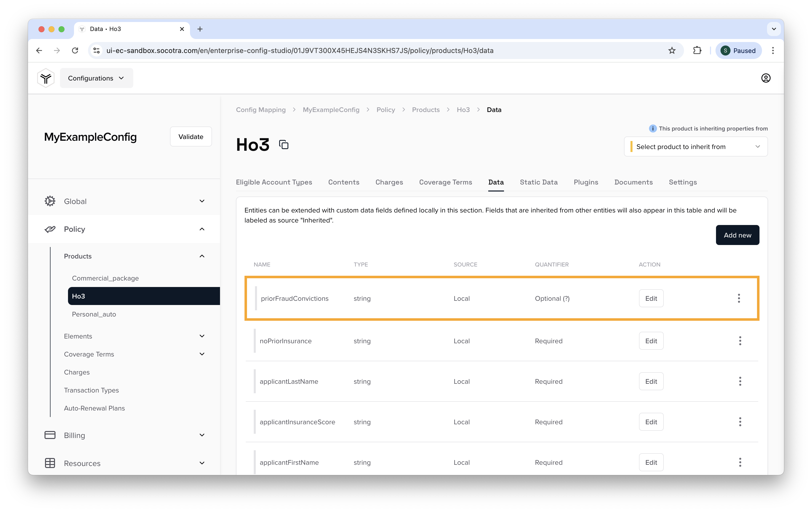Open browser extensions puzzle icon
This screenshot has width=812, height=512.
(x=697, y=50)
